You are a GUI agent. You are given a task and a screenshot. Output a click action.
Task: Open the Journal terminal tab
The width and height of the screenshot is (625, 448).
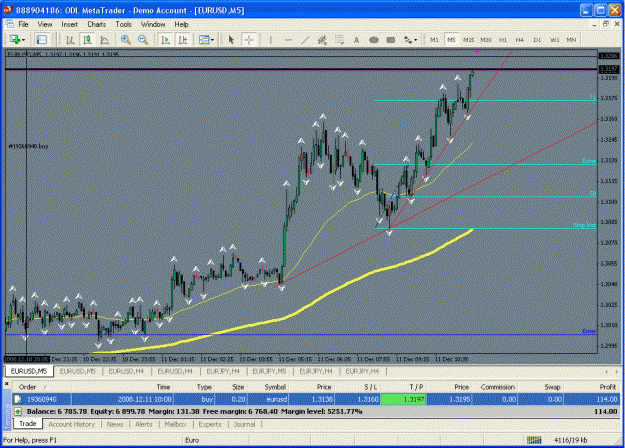pyautogui.click(x=244, y=424)
